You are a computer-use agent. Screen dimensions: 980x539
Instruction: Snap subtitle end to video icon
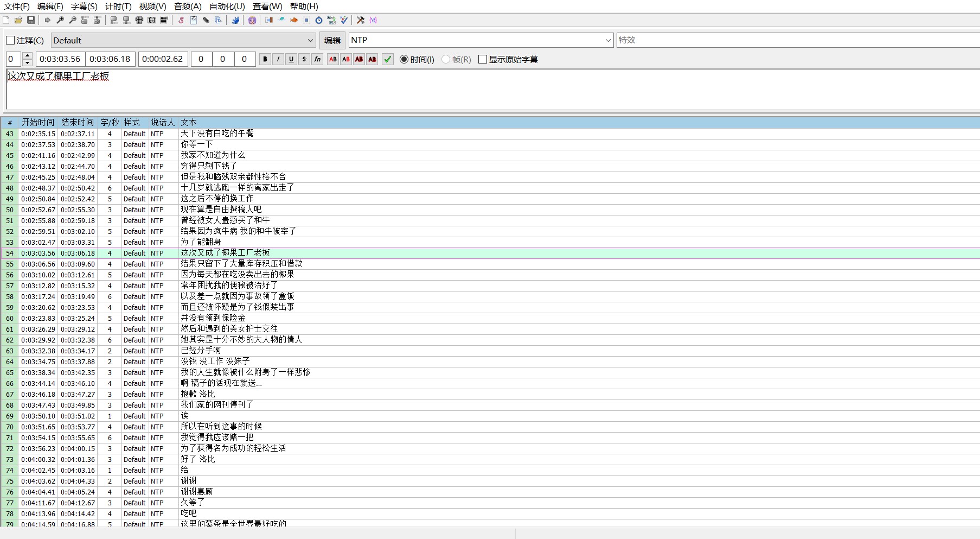pyautogui.click(x=126, y=20)
